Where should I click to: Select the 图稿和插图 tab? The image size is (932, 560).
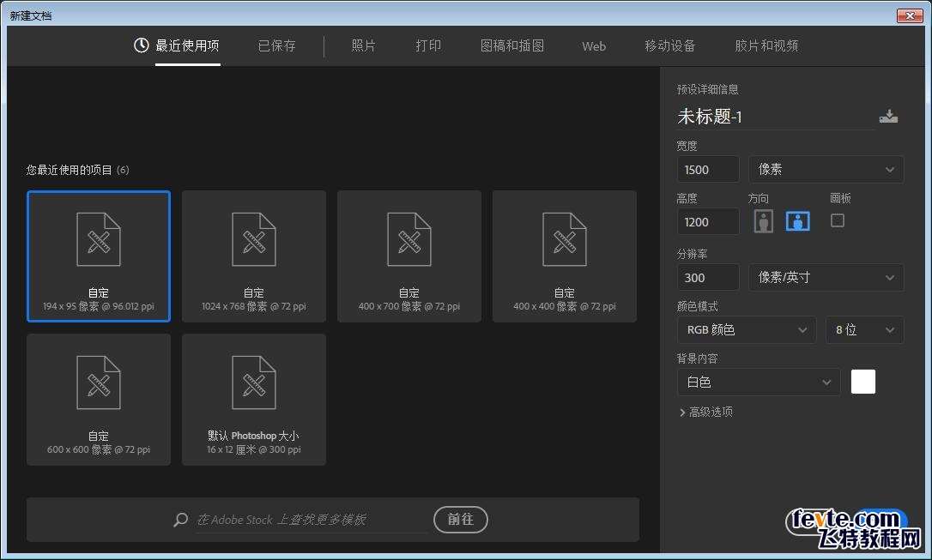tap(511, 45)
